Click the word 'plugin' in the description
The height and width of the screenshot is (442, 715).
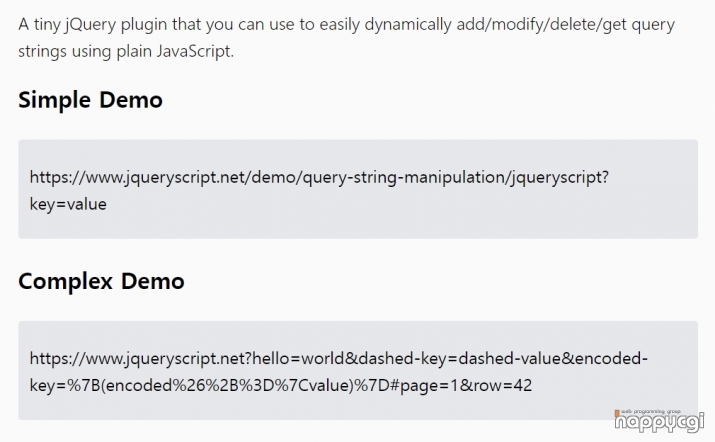[144, 25]
